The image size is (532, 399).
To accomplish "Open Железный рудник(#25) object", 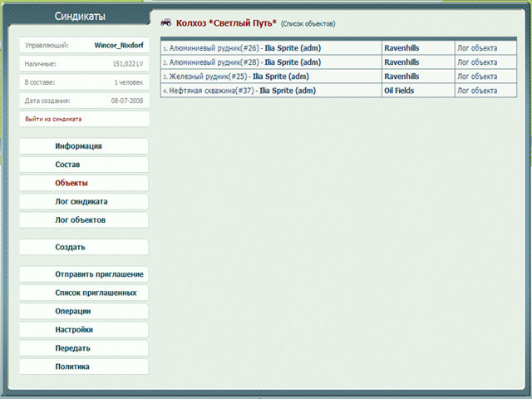I will point(208,76).
